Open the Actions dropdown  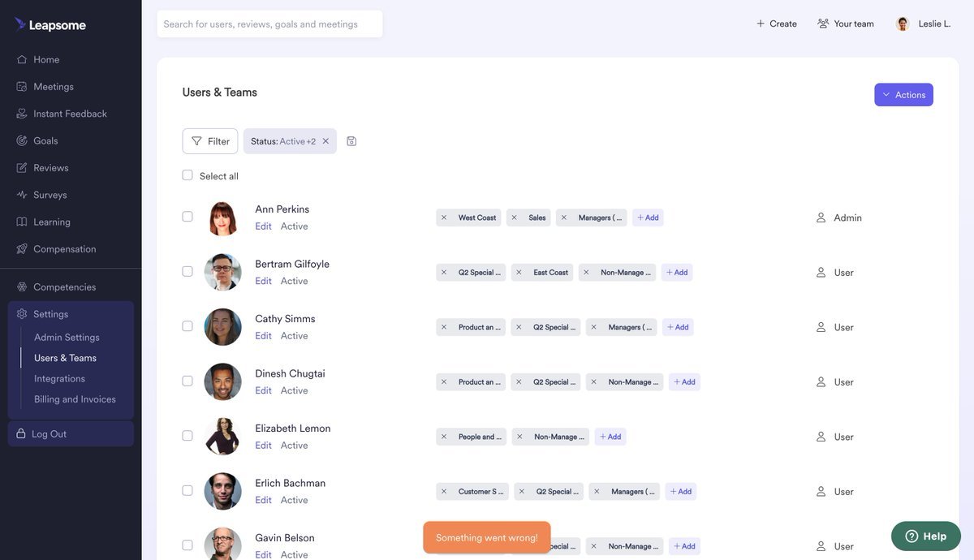[x=903, y=95]
